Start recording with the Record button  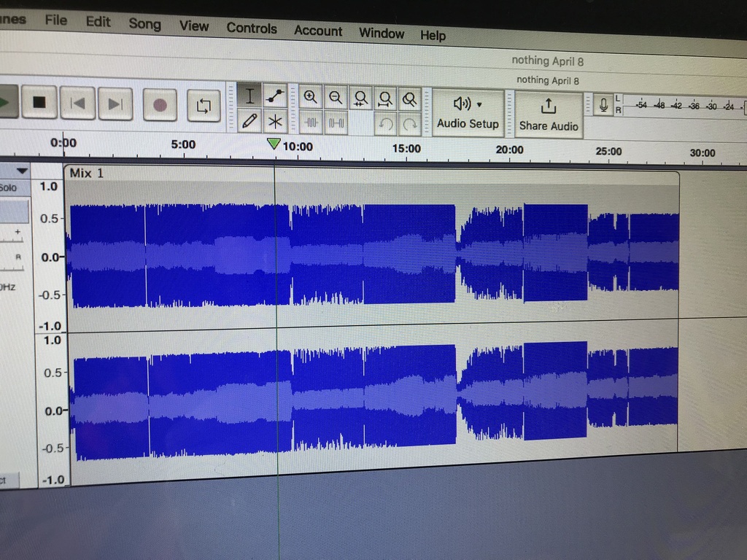pos(160,105)
